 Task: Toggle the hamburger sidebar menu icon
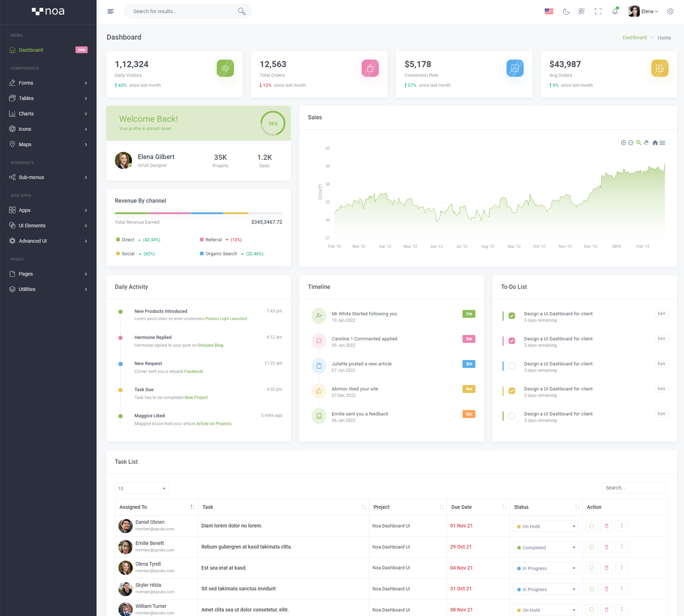[111, 11]
